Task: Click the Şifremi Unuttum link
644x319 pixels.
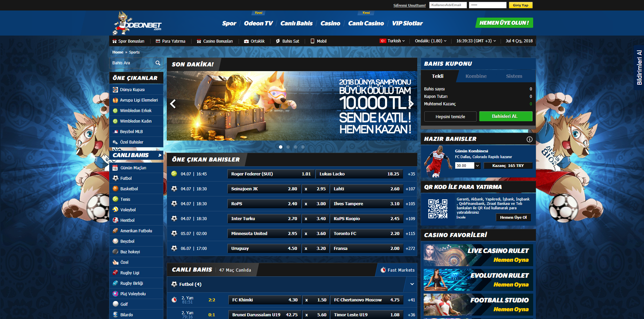Action: (409, 5)
